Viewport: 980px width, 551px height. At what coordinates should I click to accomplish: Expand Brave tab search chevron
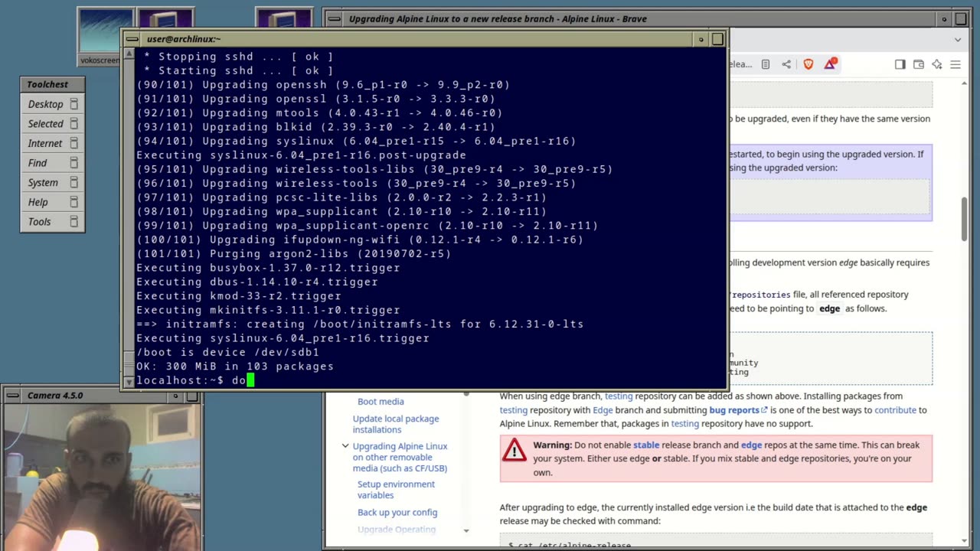[x=958, y=40]
